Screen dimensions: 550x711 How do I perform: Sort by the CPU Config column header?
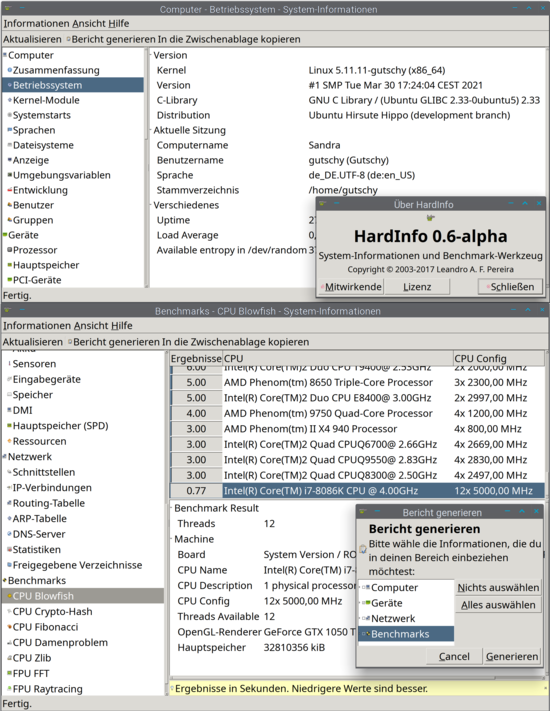click(x=499, y=358)
